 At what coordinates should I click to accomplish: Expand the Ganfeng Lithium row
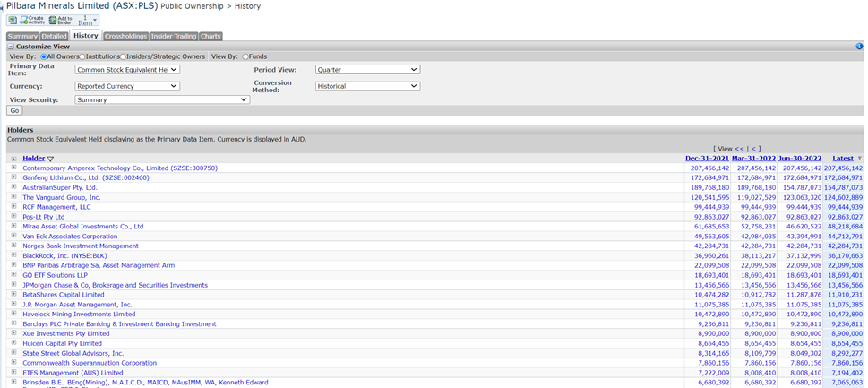pos(13,177)
